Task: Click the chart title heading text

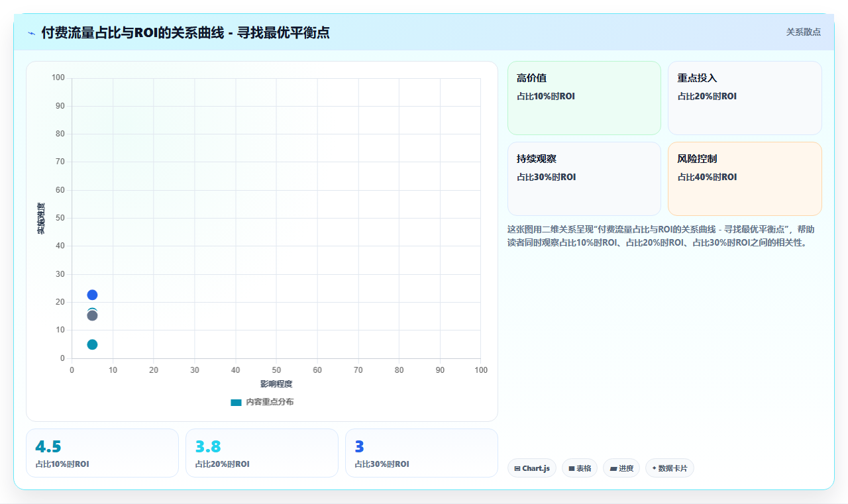Action: pyautogui.click(x=185, y=32)
